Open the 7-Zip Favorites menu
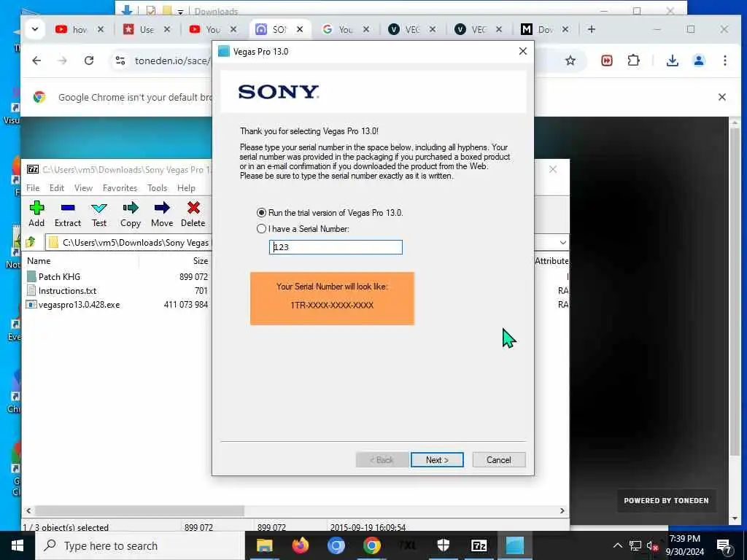The height and width of the screenshot is (560, 747). coord(120,188)
